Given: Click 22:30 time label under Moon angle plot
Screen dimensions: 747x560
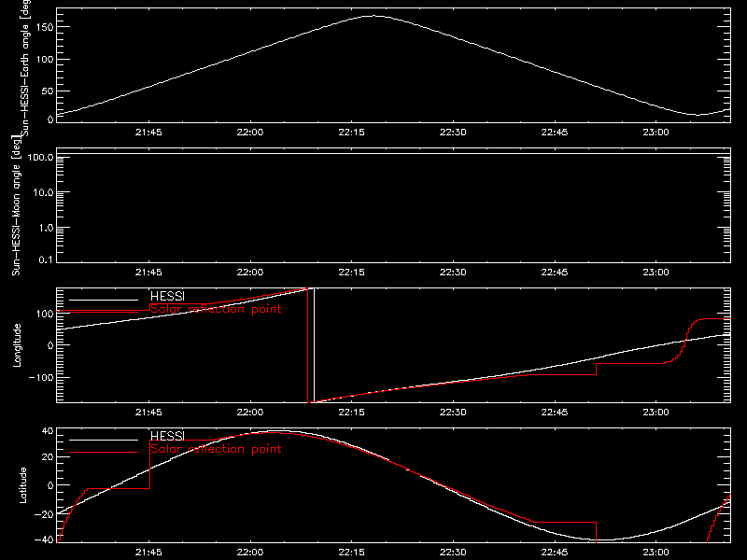Looking at the screenshot, I should tap(453, 273).
